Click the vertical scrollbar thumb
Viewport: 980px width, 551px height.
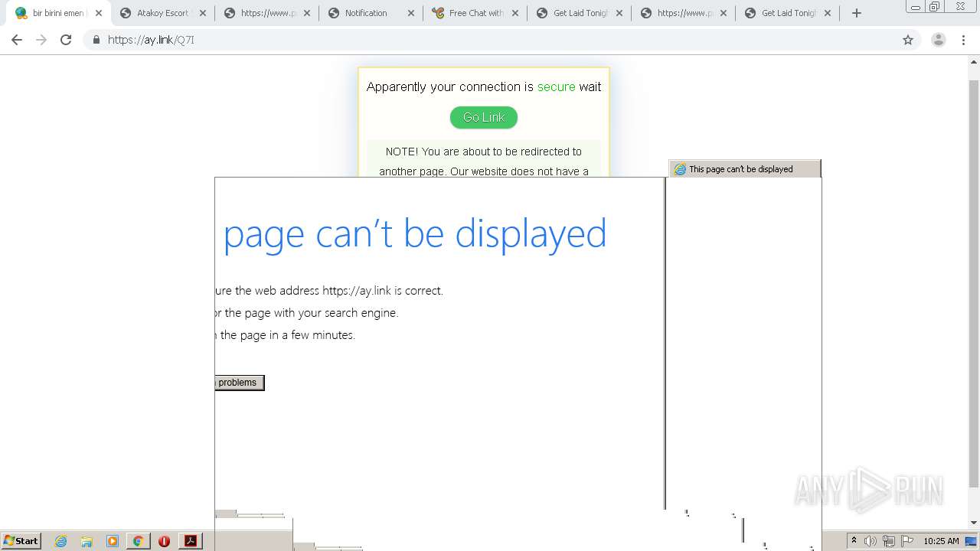(974, 283)
